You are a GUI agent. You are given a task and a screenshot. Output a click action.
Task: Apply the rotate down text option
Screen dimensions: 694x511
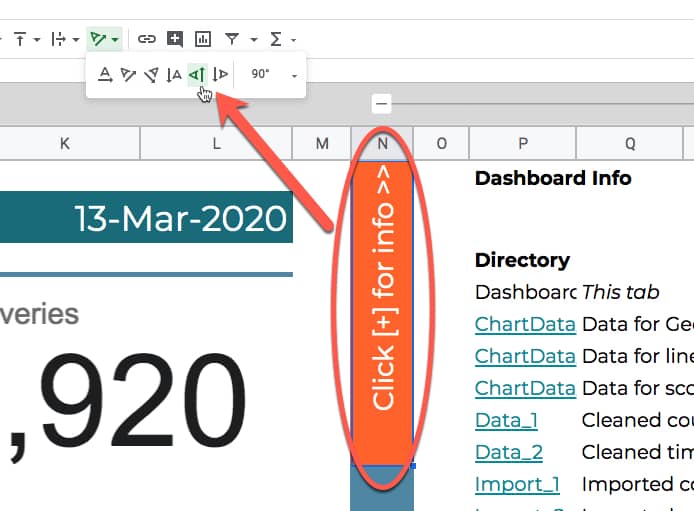pyautogui.click(x=220, y=74)
